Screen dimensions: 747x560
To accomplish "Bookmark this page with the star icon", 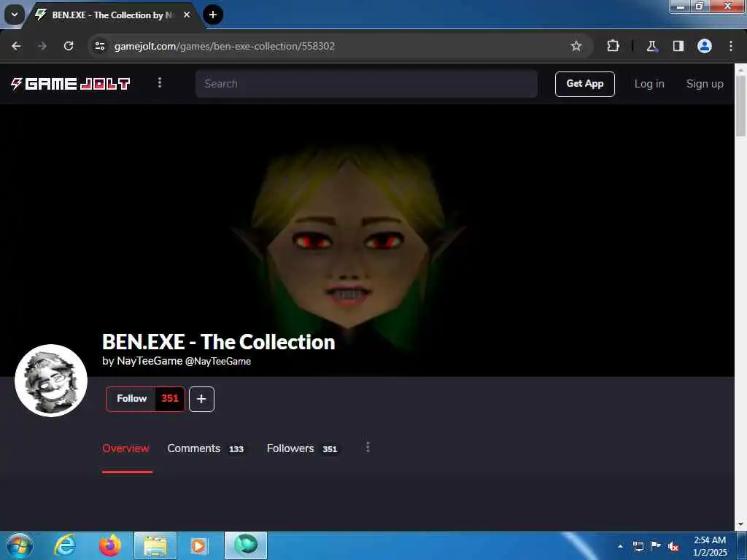I will pyautogui.click(x=576, y=46).
